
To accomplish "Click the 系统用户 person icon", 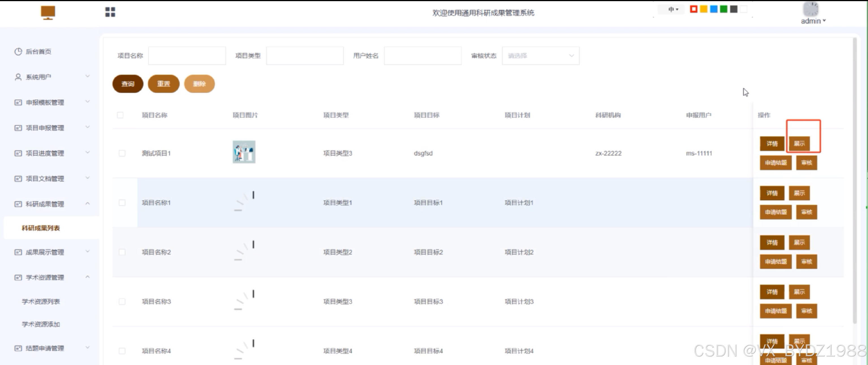I will [x=18, y=77].
